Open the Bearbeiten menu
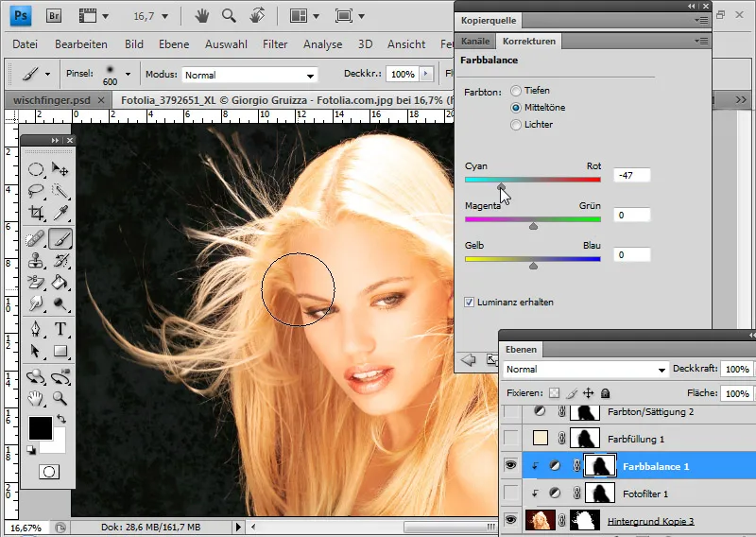Viewport: 756px width, 537px height. [81, 44]
